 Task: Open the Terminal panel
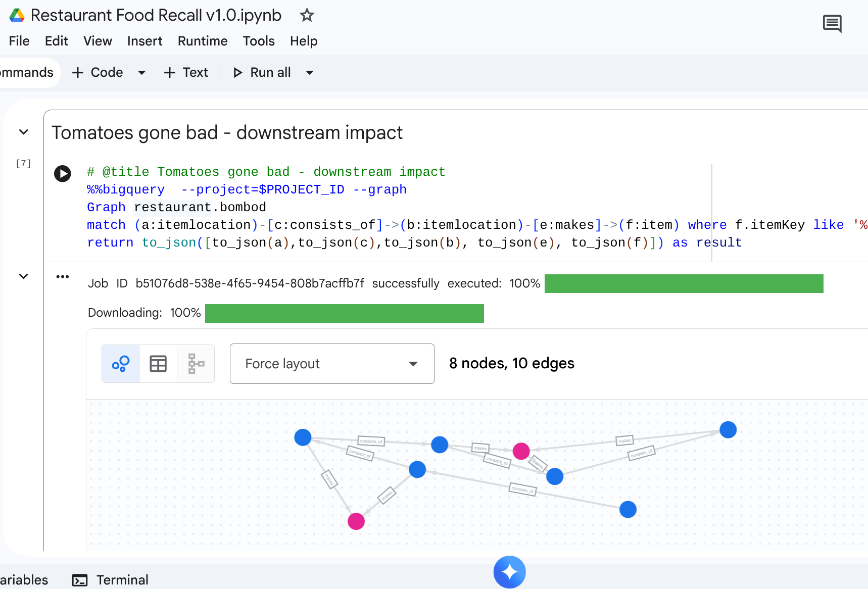point(110,580)
